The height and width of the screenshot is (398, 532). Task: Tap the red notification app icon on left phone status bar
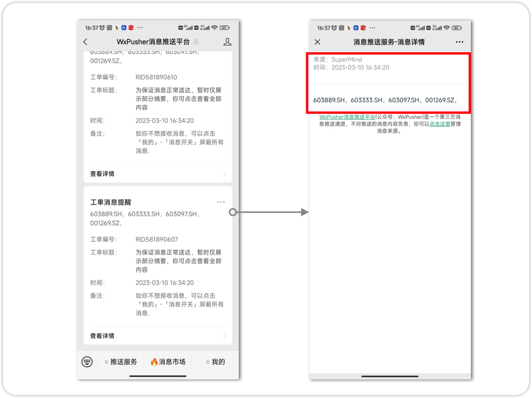(x=131, y=28)
